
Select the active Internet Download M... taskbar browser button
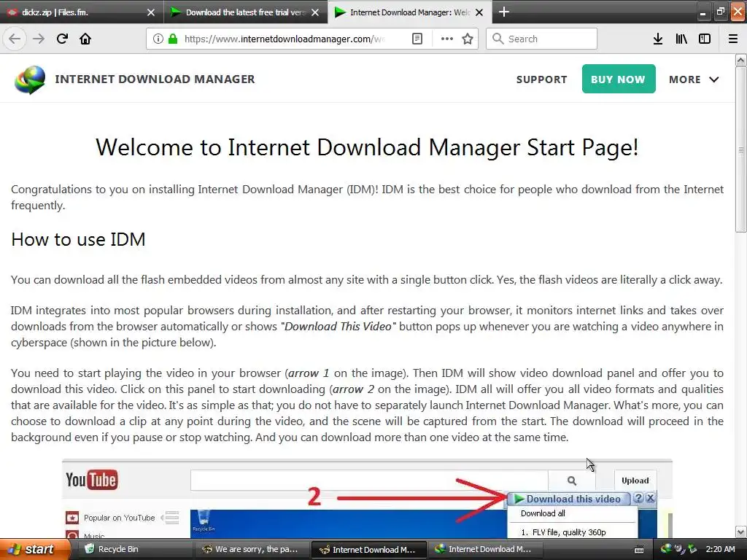click(368, 550)
